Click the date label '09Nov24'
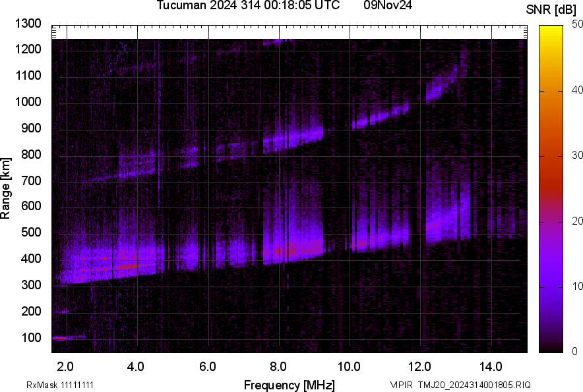583x392 pixels. [388, 5]
